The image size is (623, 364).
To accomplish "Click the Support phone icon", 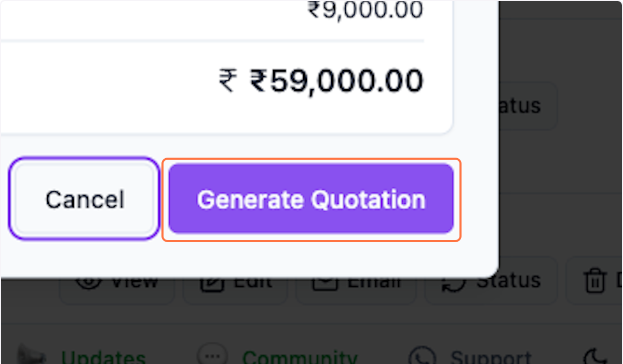I will (421, 357).
